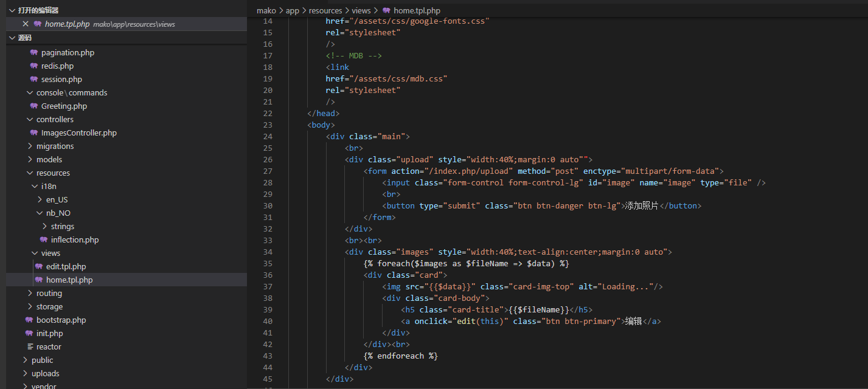Collapse the 源码 section header
This screenshot has height=389, width=868.
(x=12, y=38)
